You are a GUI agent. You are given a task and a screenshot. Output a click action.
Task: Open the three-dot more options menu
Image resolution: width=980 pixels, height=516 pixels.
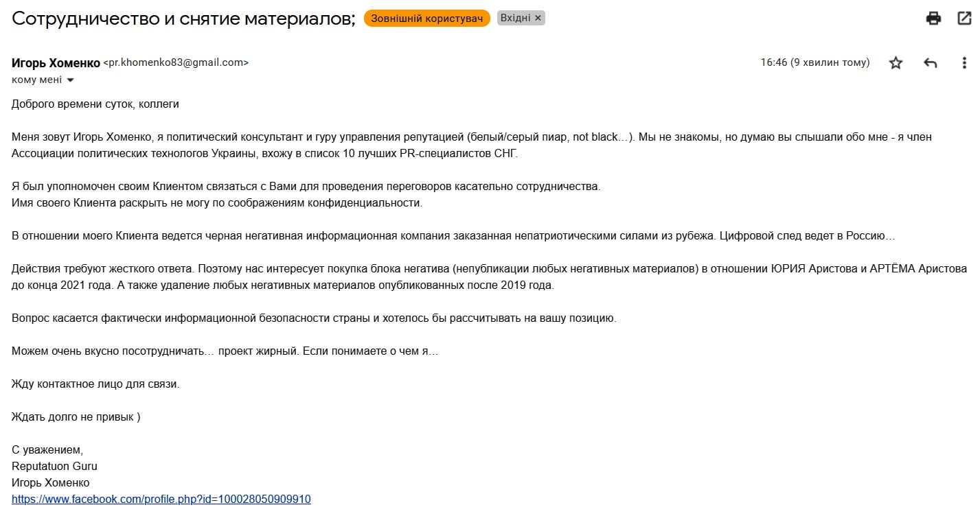(x=964, y=63)
